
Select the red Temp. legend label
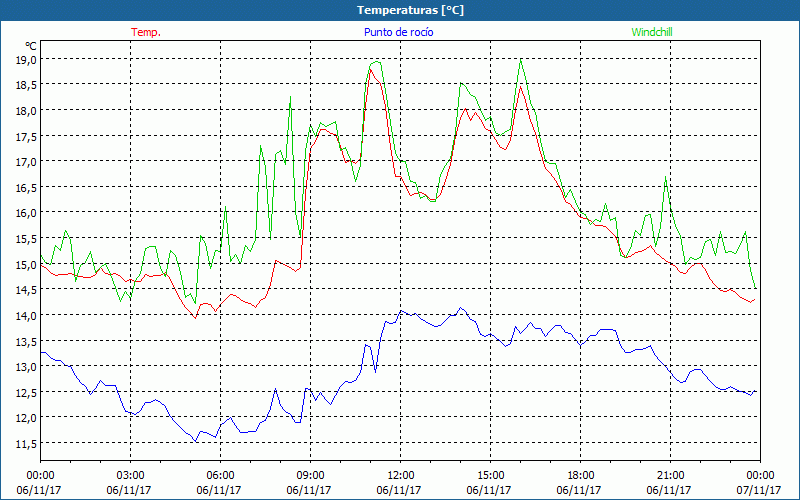[146, 32]
